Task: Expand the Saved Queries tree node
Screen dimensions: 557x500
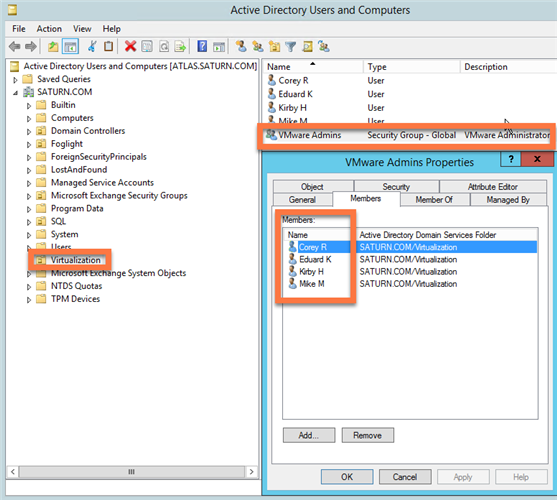Action: point(15,80)
